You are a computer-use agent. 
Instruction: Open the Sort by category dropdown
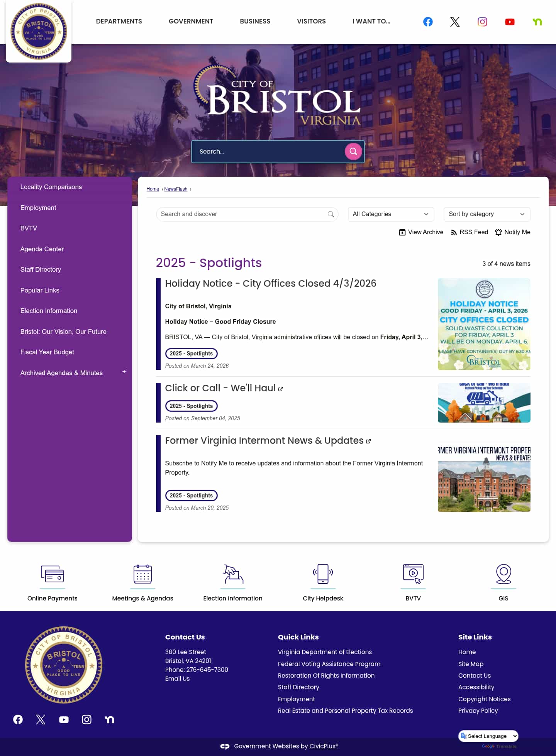point(487,214)
